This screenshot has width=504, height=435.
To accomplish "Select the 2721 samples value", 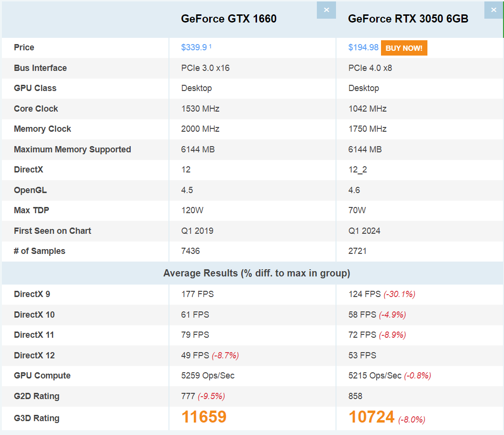I will click(x=358, y=251).
